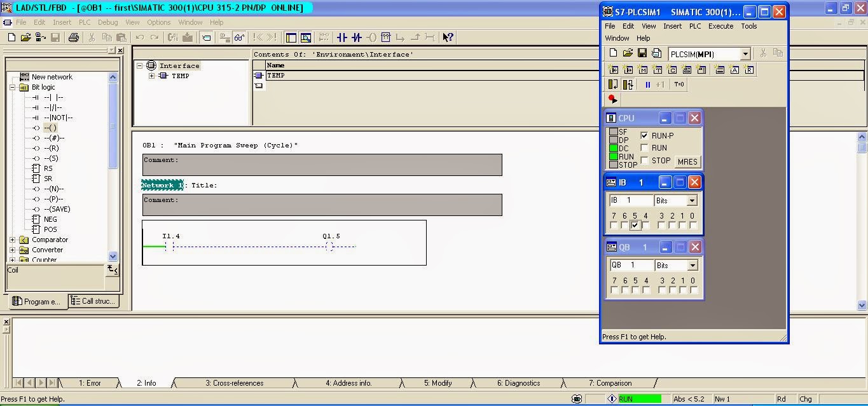Viewport: 868px width, 406px height.
Task: Insert empty box toolbar icon
Action: [x=385, y=37]
